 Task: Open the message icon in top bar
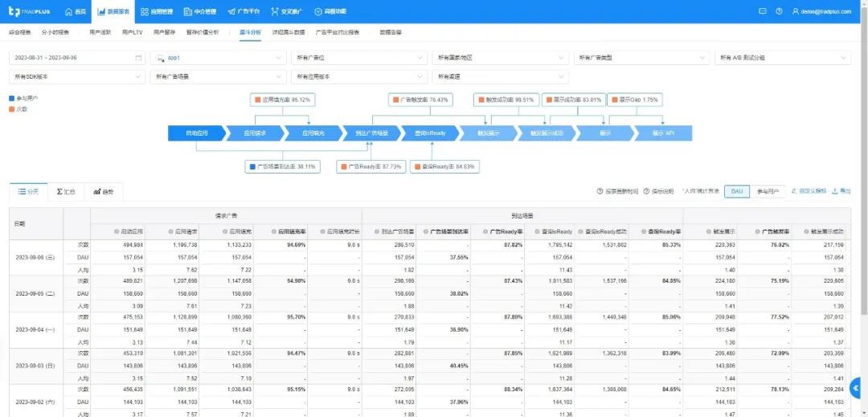[763, 11]
